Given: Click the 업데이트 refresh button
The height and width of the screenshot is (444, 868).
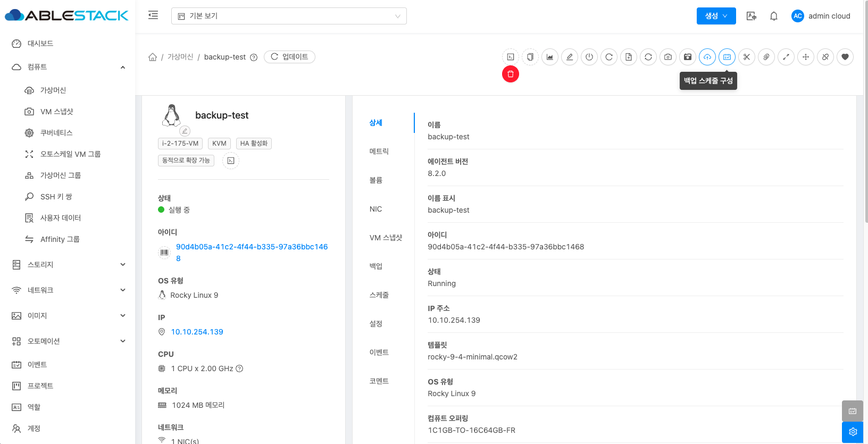Looking at the screenshot, I should point(289,57).
